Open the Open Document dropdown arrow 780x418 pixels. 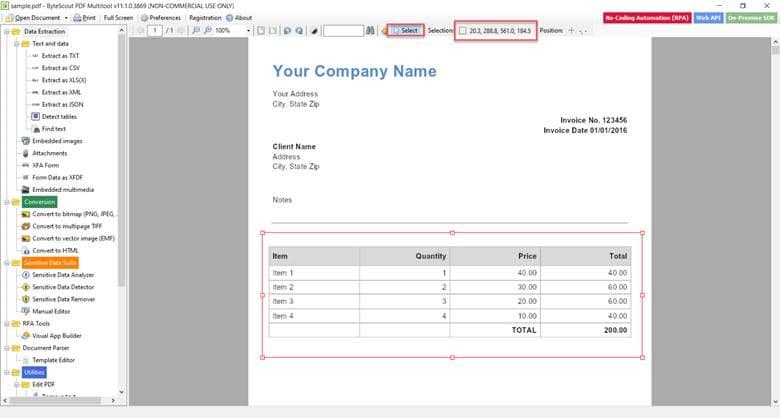[x=66, y=18]
